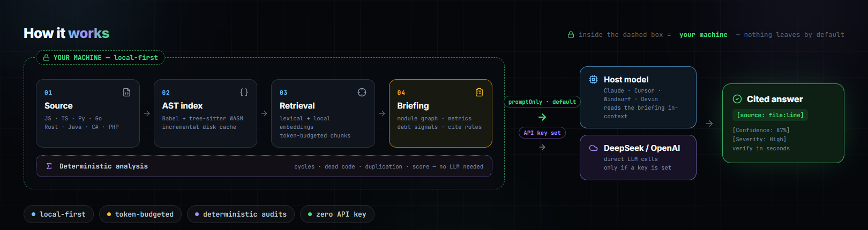Click the Deterministic analysis bar

pos(264,166)
